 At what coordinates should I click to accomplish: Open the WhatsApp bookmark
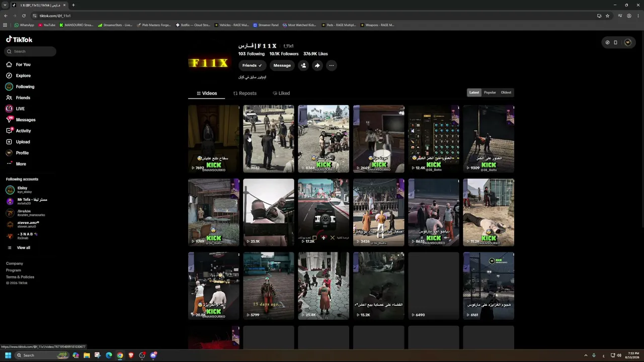point(24,25)
